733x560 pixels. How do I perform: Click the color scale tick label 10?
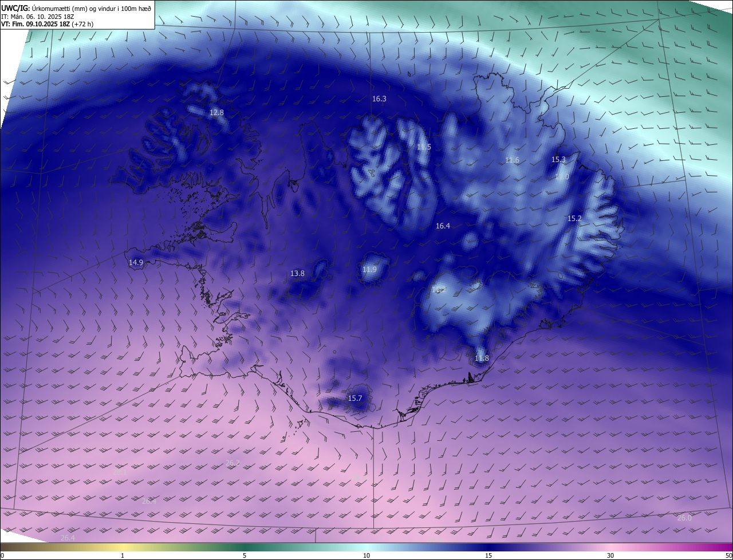click(x=366, y=555)
